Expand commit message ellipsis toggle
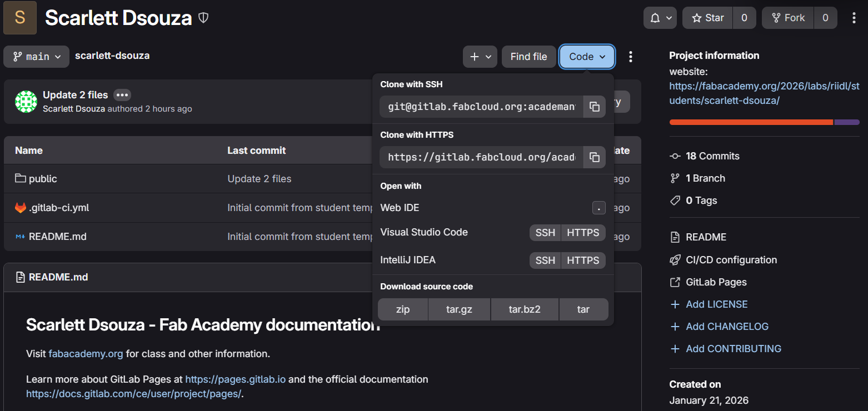 [x=122, y=95]
